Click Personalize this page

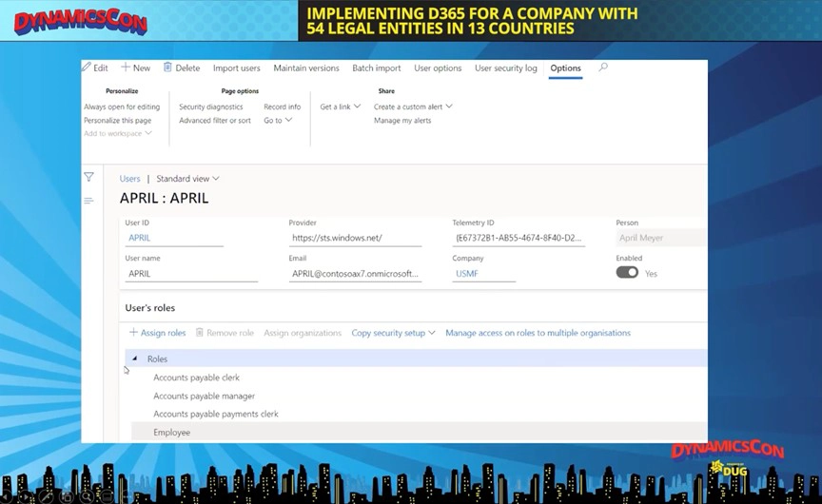tap(117, 120)
